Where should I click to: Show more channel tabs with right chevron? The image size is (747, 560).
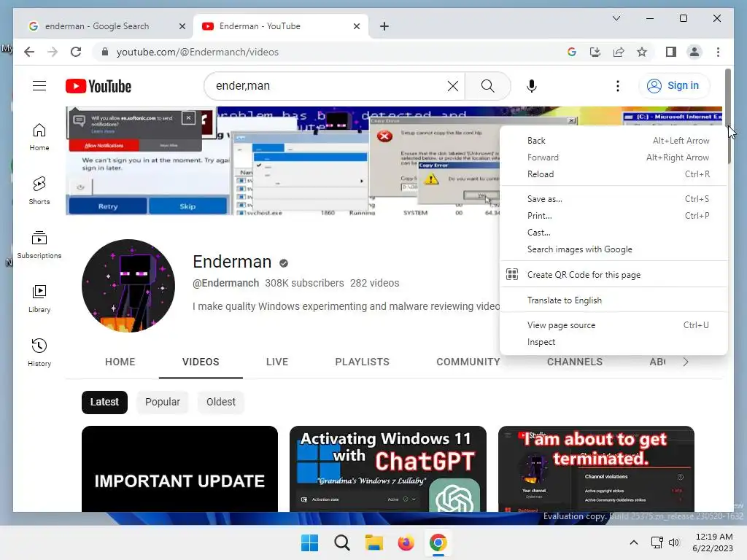click(x=685, y=362)
